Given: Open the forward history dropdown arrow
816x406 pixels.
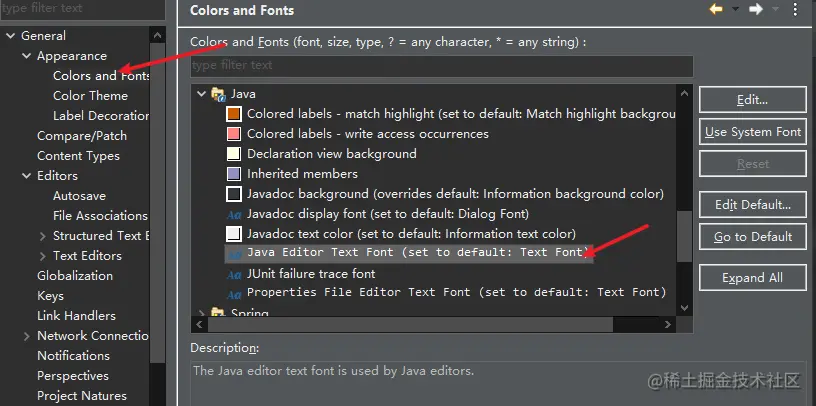Looking at the screenshot, I should pyautogui.click(x=775, y=9).
